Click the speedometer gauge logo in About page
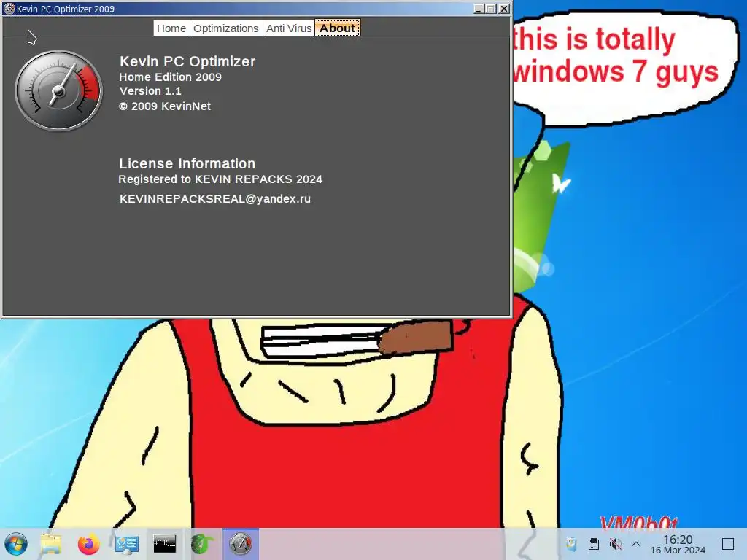The image size is (747, 560). pos(58,90)
